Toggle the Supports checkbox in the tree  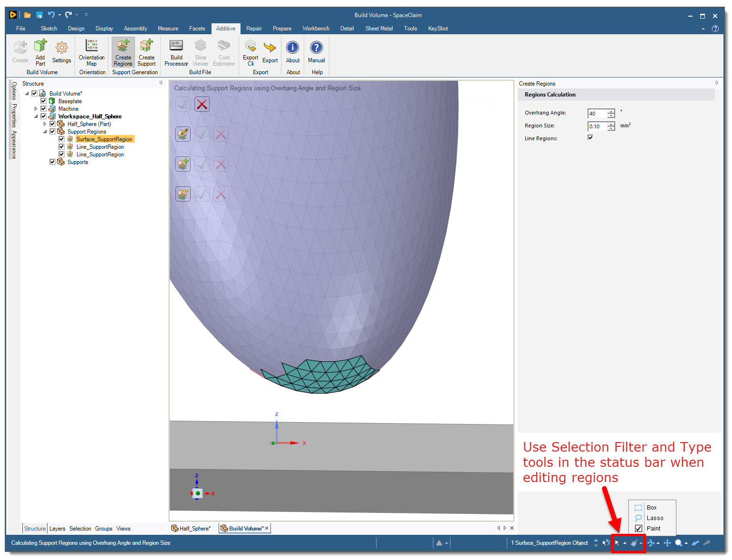tap(53, 162)
